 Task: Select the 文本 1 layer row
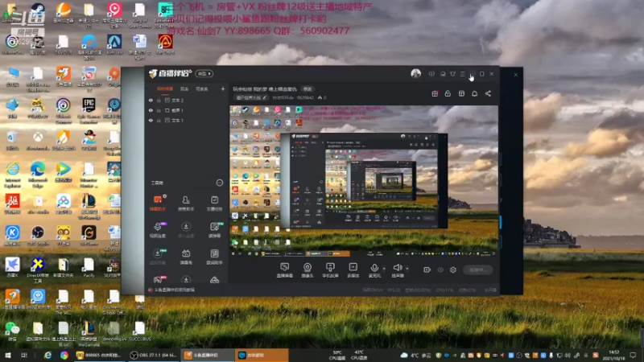point(188,120)
